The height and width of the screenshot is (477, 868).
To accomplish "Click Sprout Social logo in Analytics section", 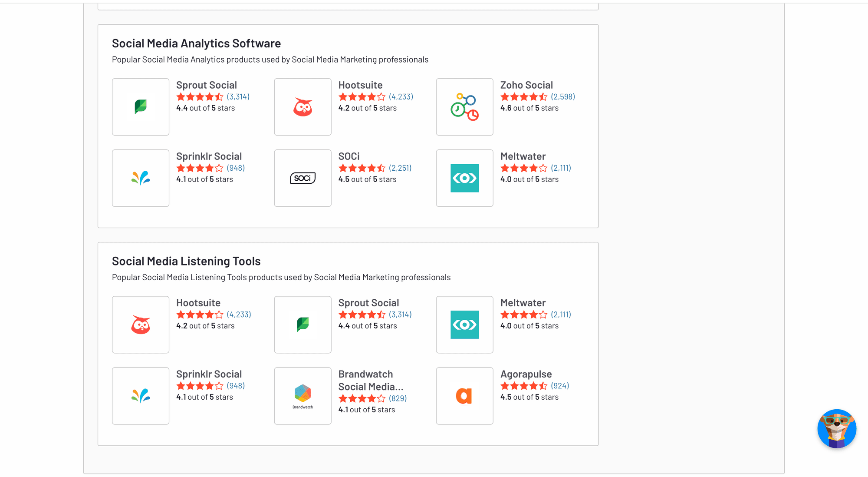I will [x=141, y=107].
